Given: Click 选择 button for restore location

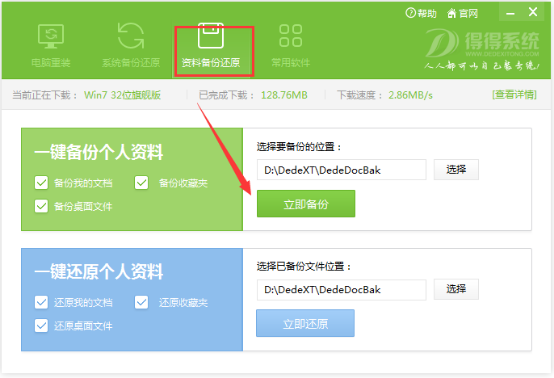Looking at the screenshot, I should pyautogui.click(x=456, y=289).
